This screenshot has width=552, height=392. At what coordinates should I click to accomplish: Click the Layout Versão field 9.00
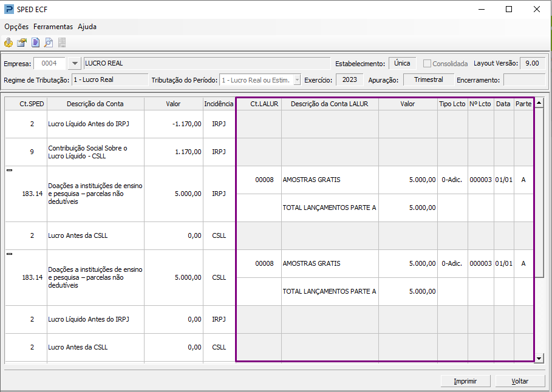[533, 63]
